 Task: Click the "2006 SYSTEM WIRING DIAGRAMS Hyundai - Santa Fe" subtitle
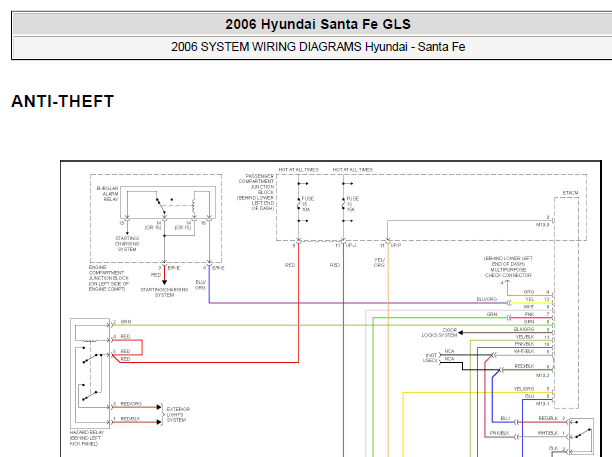[x=318, y=47]
